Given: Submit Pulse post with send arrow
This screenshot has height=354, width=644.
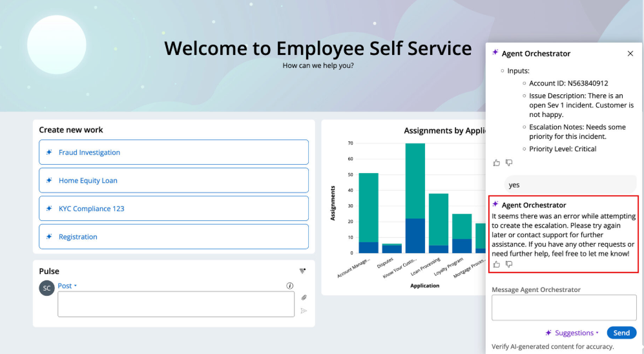Looking at the screenshot, I should [x=304, y=311].
